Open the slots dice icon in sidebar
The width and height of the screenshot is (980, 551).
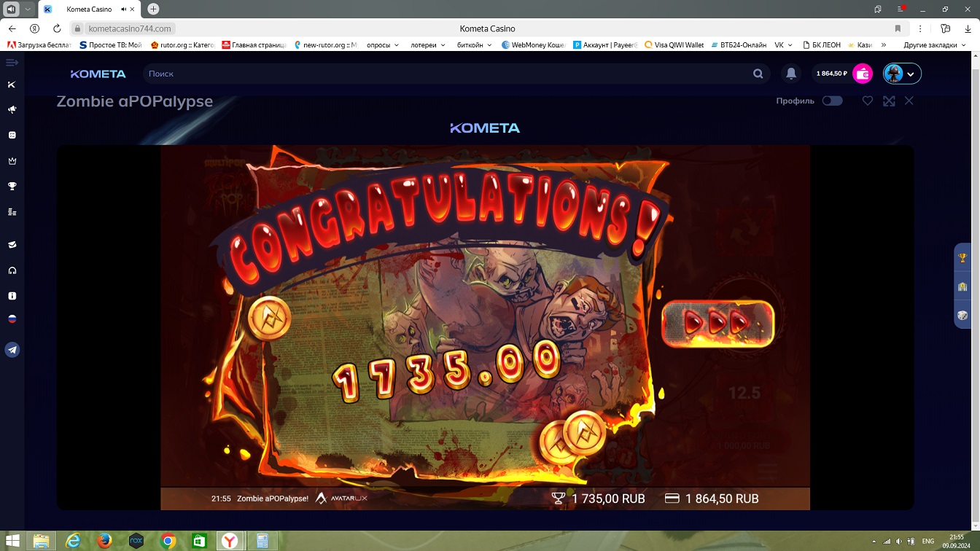(12, 136)
